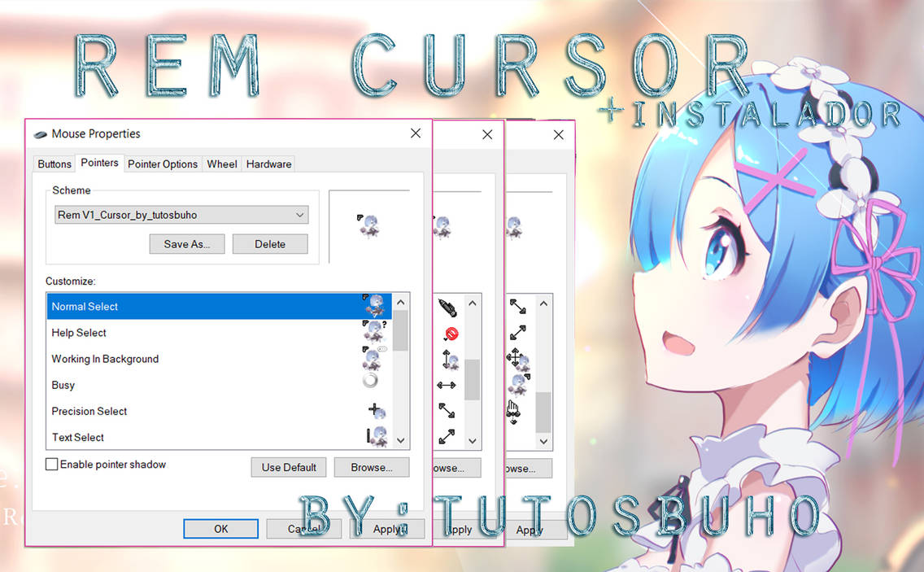The width and height of the screenshot is (924, 572).
Task: Open the Scheme dropdown list
Action: coord(181,215)
